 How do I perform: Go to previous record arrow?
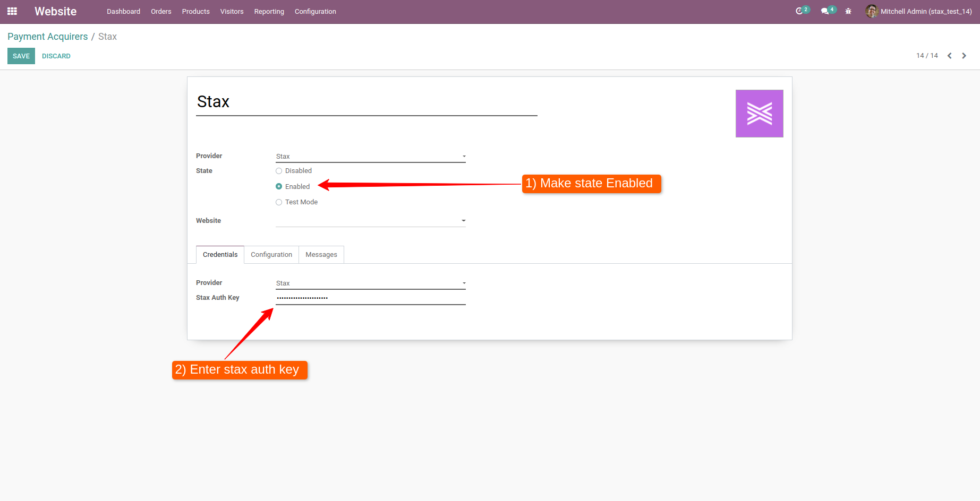[949, 56]
